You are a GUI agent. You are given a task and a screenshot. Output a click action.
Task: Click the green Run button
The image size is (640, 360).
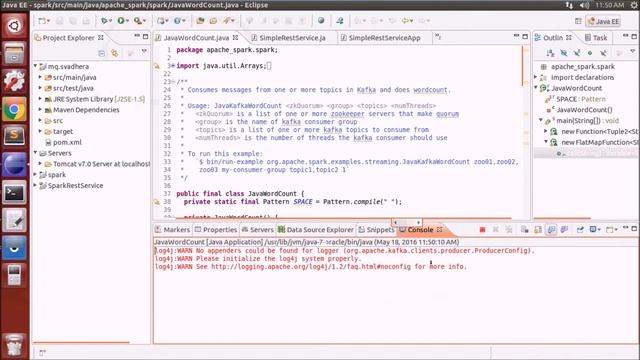click(x=121, y=20)
